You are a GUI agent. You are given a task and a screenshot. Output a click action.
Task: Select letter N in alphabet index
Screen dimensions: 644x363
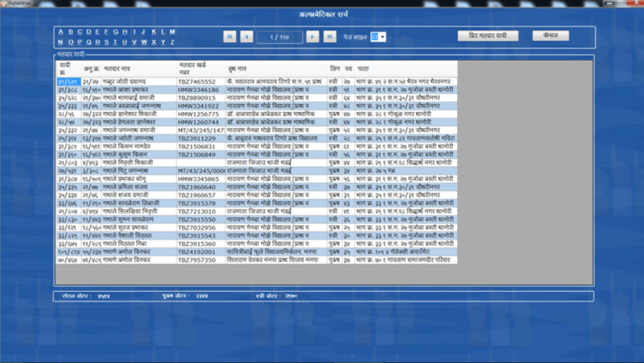tap(61, 42)
